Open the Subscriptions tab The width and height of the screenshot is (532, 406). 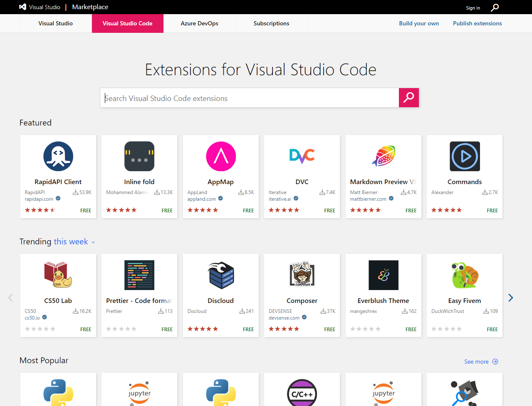(271, 23)
